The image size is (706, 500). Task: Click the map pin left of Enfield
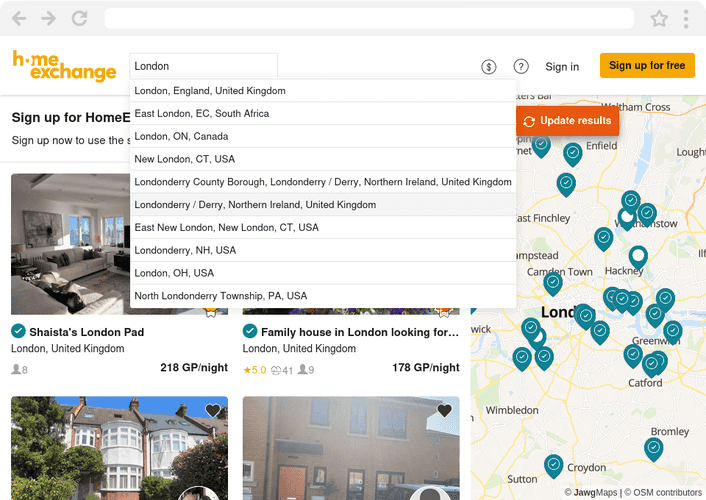pyautogui.click(x=573, y=154)
